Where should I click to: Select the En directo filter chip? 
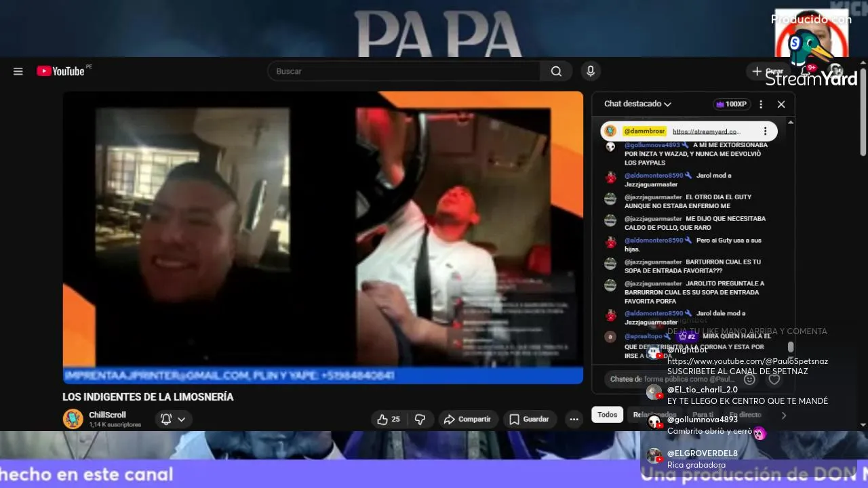tap(745, 415)
